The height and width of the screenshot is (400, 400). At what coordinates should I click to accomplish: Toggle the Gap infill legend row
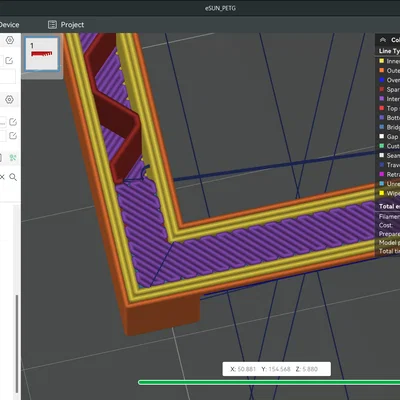coord(388,136)
